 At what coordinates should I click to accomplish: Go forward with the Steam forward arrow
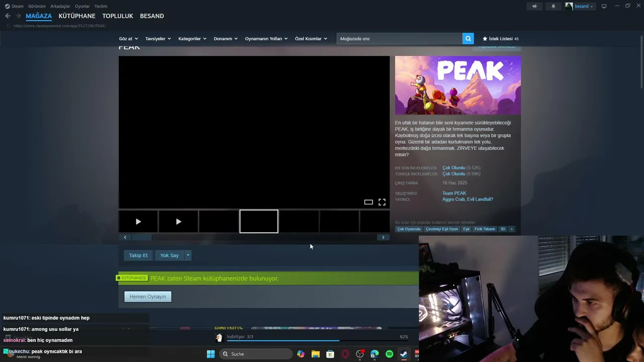pos(19,16)
